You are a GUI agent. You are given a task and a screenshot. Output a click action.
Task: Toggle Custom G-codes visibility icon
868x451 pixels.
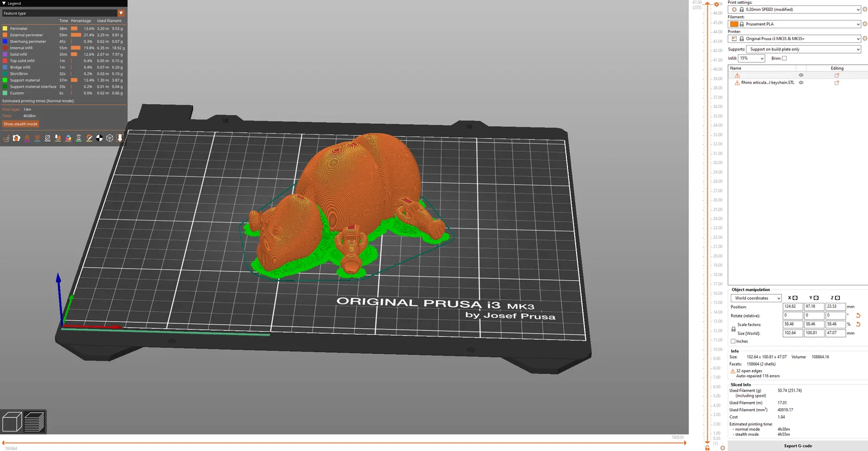pos(89,138)
